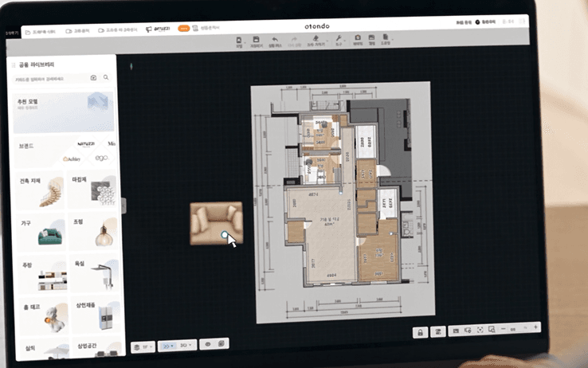Open the 3D view mode dropdown
The width and height of the screenshot is (588, 368).
coord(186,345)
